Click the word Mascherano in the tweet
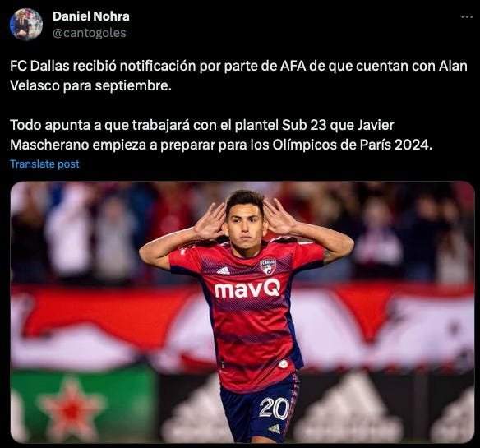The width and height of the screenshot is (480, 448). 49,145
